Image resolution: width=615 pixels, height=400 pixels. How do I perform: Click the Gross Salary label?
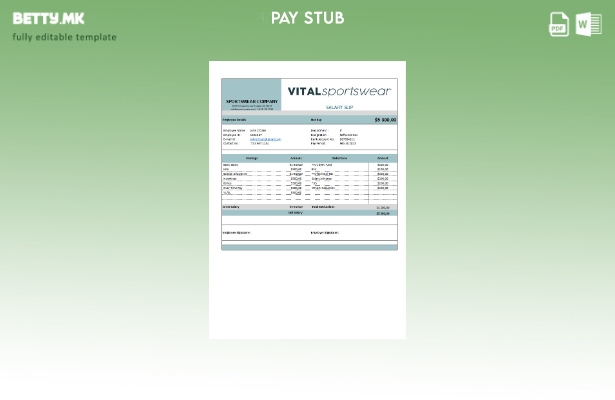point(231,207)
